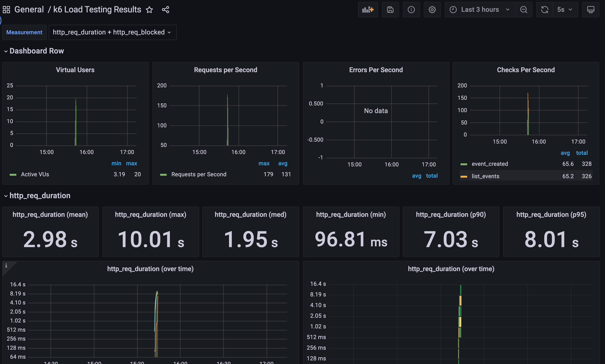Open the Requests per Second panel menu
Image resolution: width=605 pixels, height=364 pixels.
pyautogui.click(x=225, y=70)
